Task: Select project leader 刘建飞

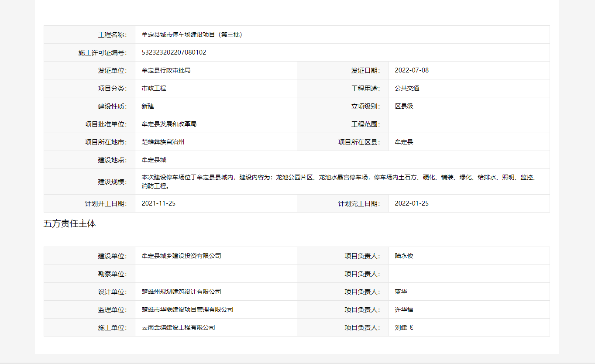Action: pos(404,327)
